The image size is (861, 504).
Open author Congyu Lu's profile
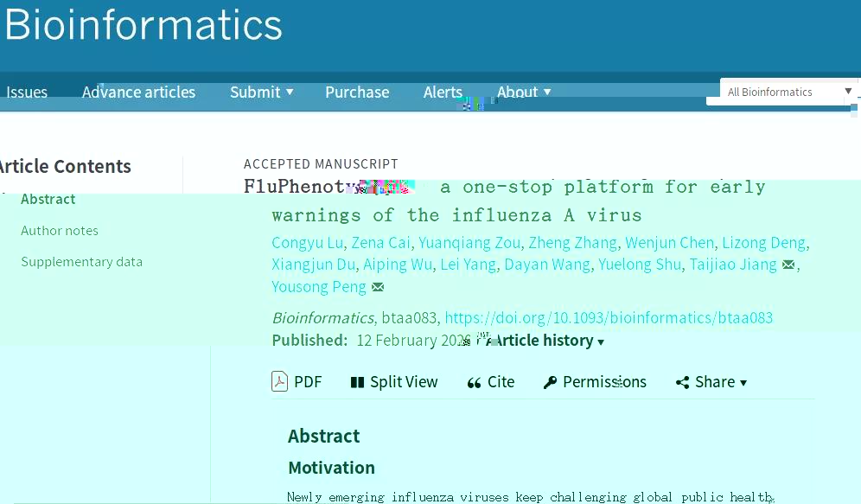coord(308,242)
